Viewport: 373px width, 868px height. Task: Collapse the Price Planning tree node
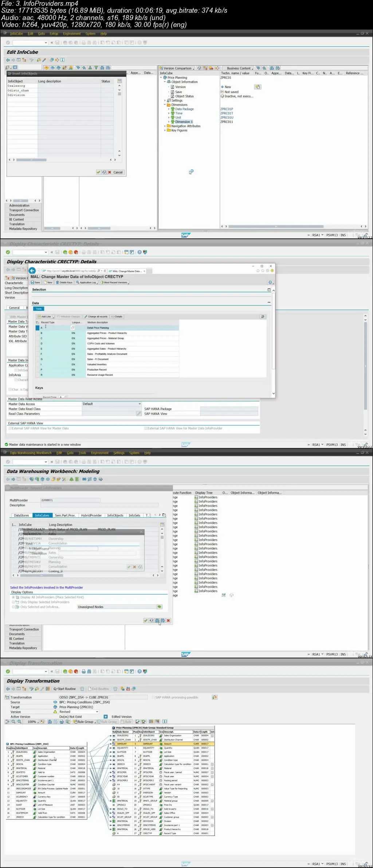tap(161, 78)
